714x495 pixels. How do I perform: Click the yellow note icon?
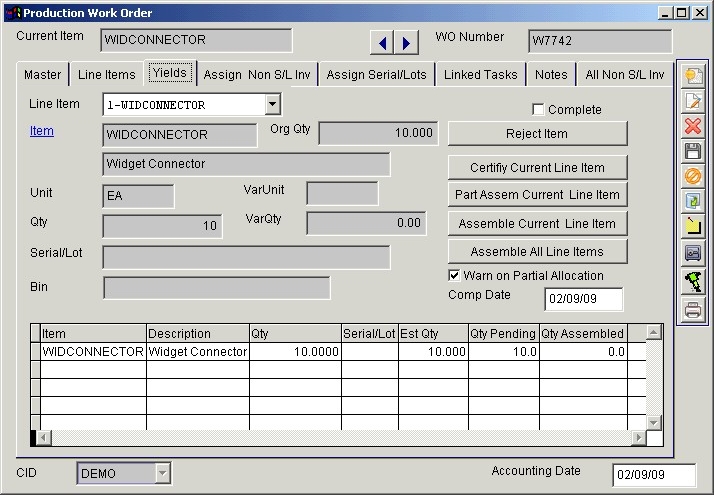coord(692,227)
